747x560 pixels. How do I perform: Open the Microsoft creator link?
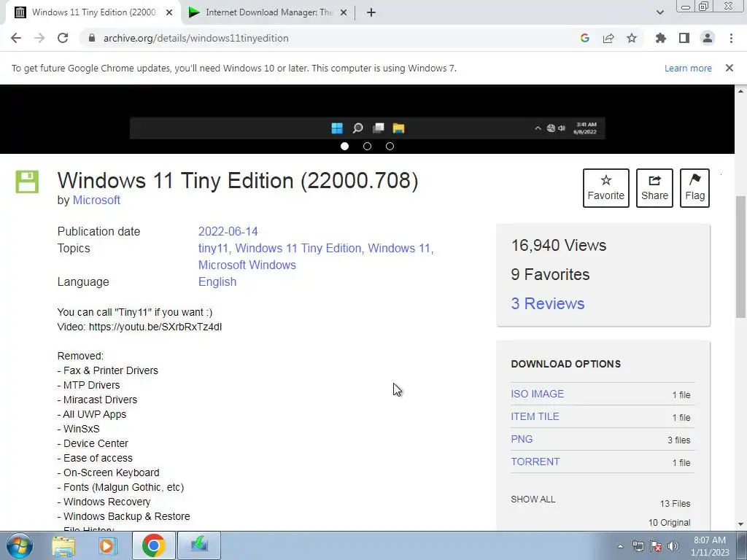click(x=96, y=200)
